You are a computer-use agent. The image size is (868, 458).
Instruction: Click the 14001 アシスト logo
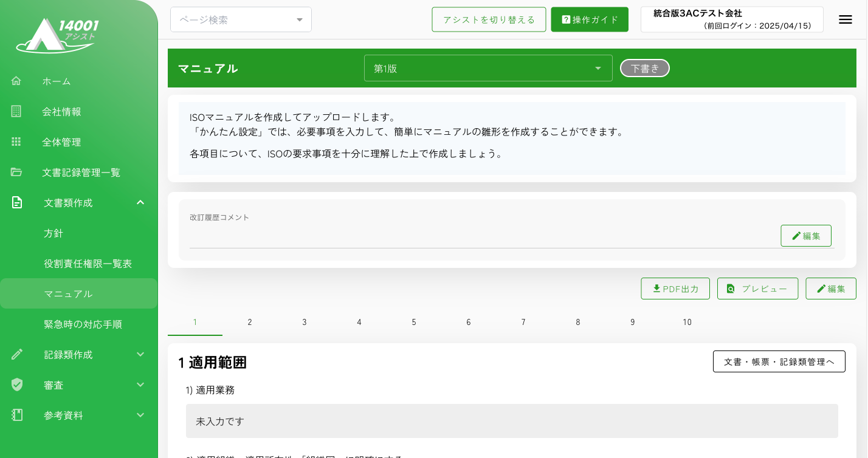pos(57,35)
